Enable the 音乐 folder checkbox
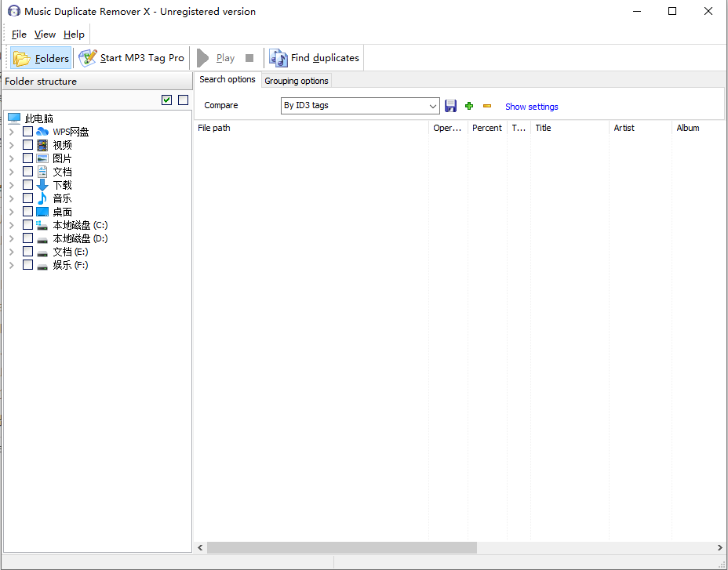 [28, 198]
